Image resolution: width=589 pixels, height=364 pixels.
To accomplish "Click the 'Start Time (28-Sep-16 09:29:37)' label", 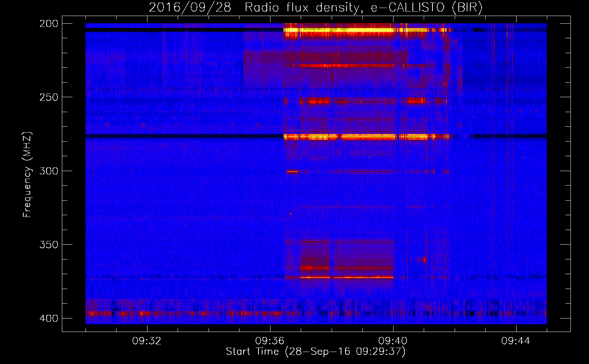I will point(316,352).
